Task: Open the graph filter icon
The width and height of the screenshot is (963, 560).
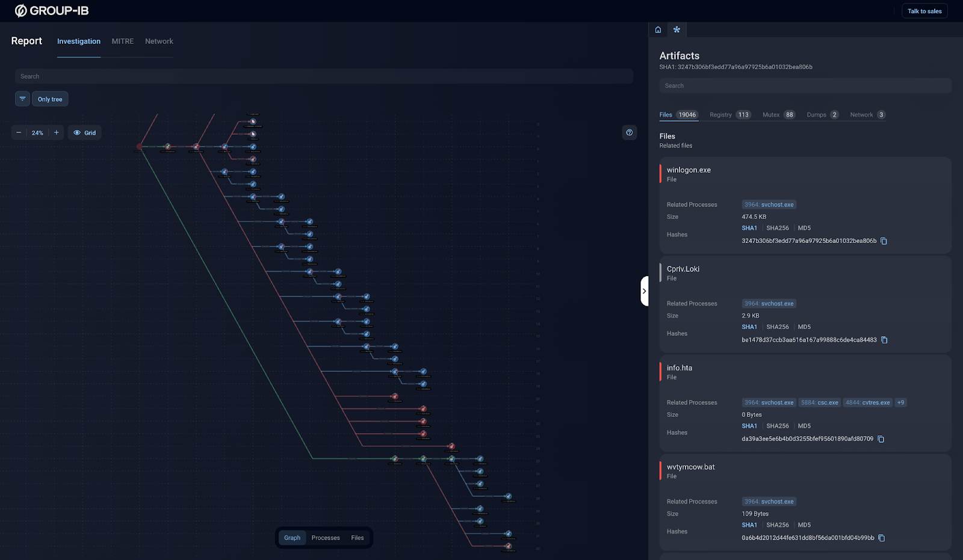Action: coord(22,99)
